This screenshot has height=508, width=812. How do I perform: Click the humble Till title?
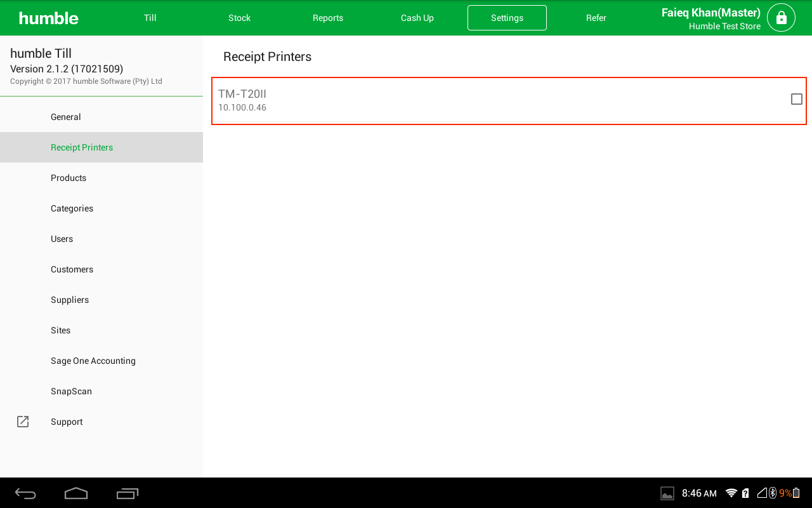(41, 53)
